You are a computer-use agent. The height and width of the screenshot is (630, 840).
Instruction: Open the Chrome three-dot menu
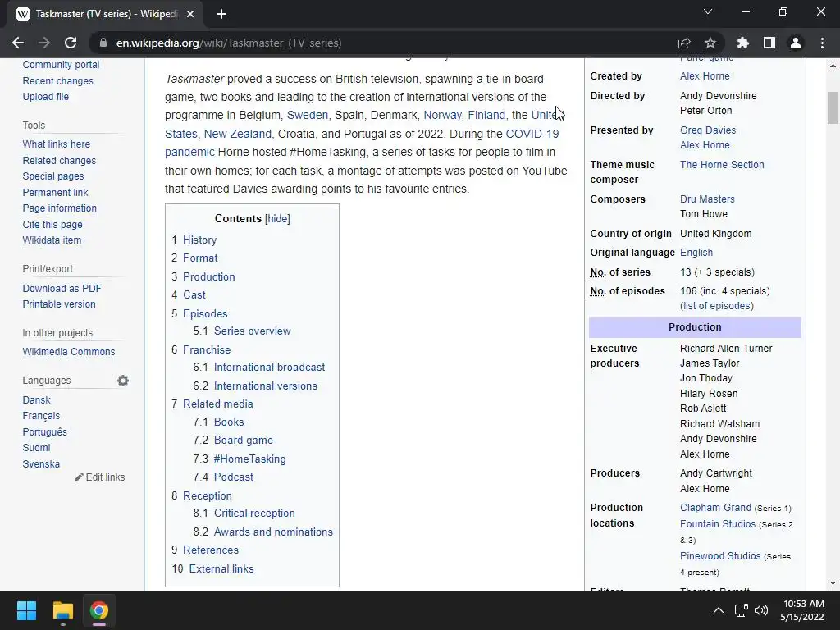(822, 43)
